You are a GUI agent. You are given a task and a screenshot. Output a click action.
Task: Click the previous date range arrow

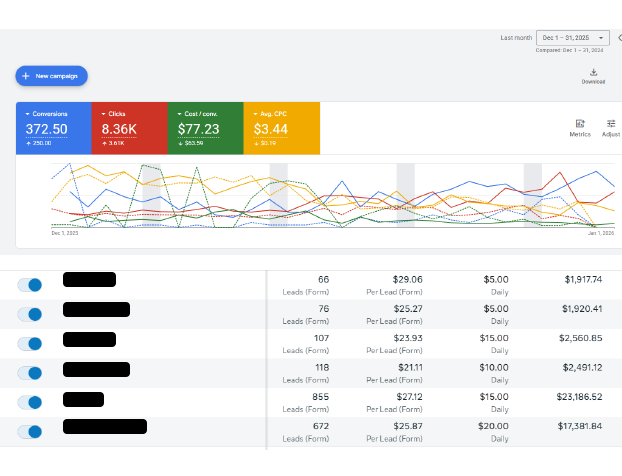point(619,37)
